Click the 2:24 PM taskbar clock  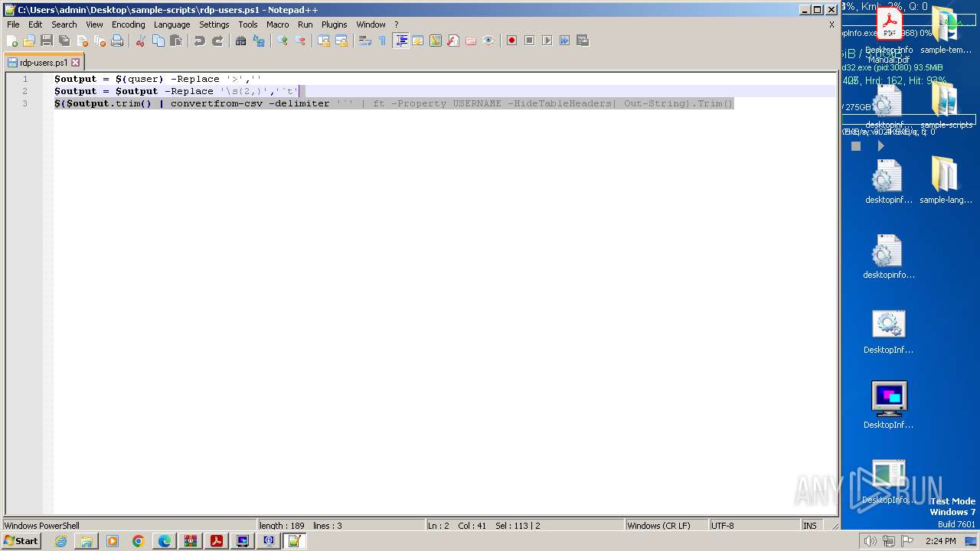pos(941,541)
